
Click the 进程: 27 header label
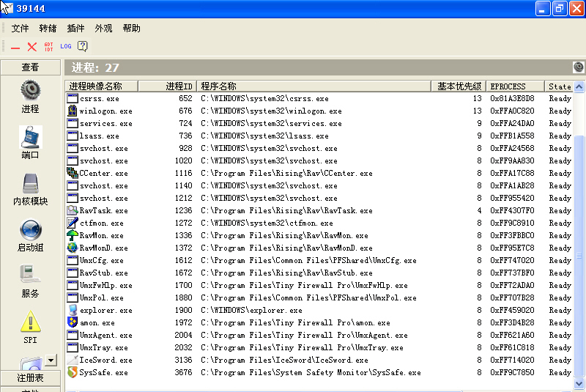pos(95,67)
